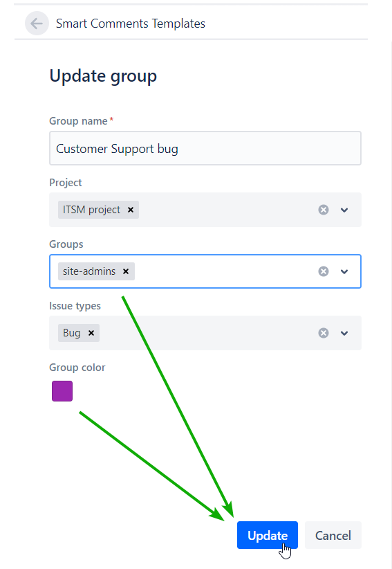Expand the Issue types dropdown chevron
The height and width of the screenshot is (569, 392).
pyautogui.click(x=344, y=333)
